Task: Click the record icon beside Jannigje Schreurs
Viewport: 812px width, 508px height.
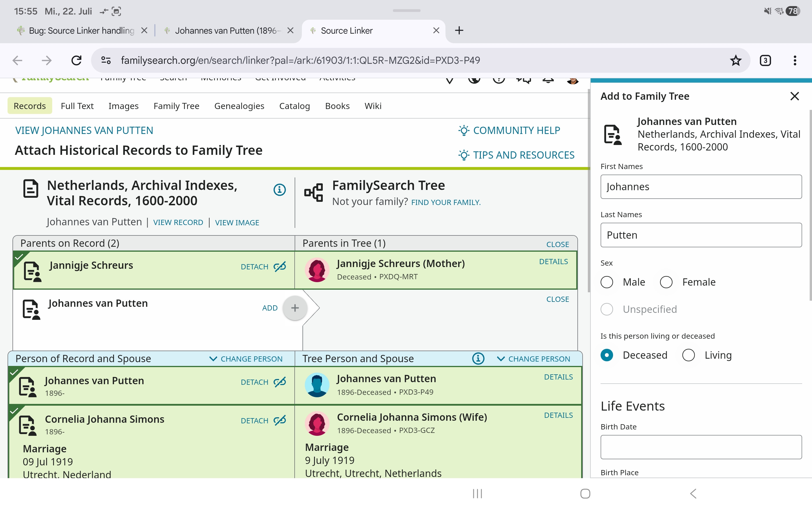Action: pyautogui.click(x=32, y=271)
